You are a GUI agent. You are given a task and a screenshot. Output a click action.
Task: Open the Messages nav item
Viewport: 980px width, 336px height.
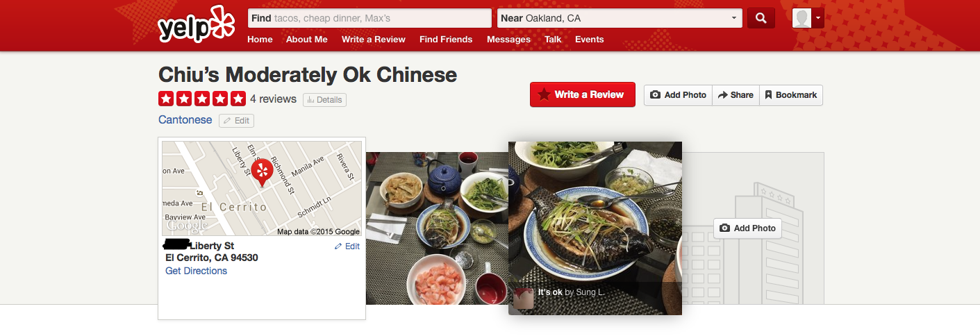click(508, 40)
